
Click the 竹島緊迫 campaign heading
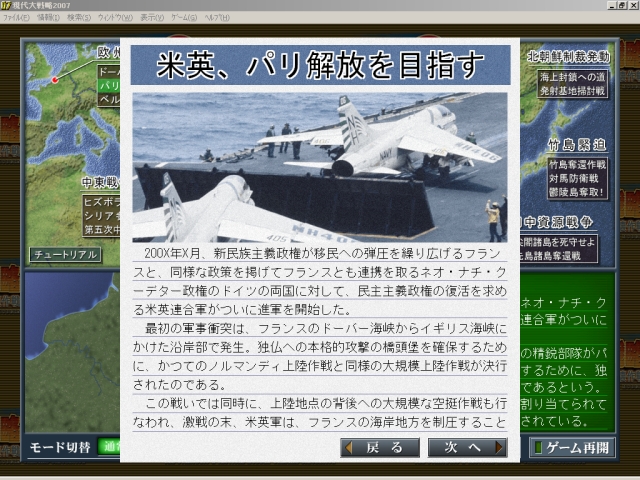coord(577,145)
